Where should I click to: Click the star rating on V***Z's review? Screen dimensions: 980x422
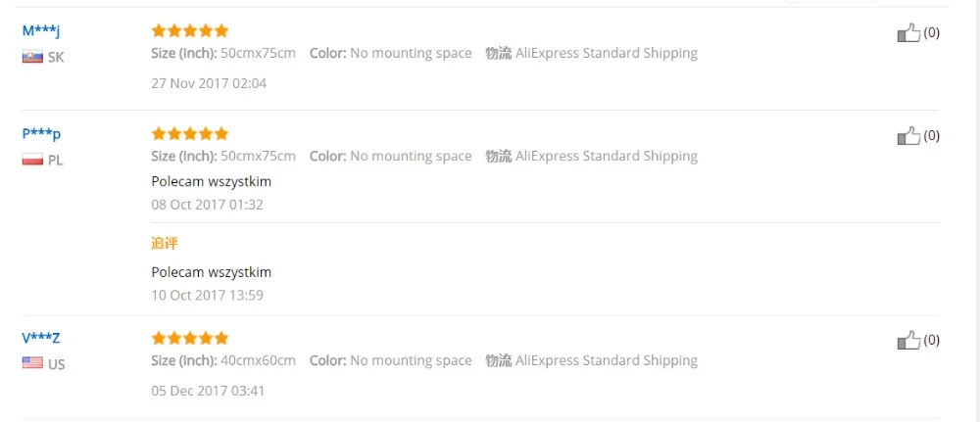(x=190, y=339)
